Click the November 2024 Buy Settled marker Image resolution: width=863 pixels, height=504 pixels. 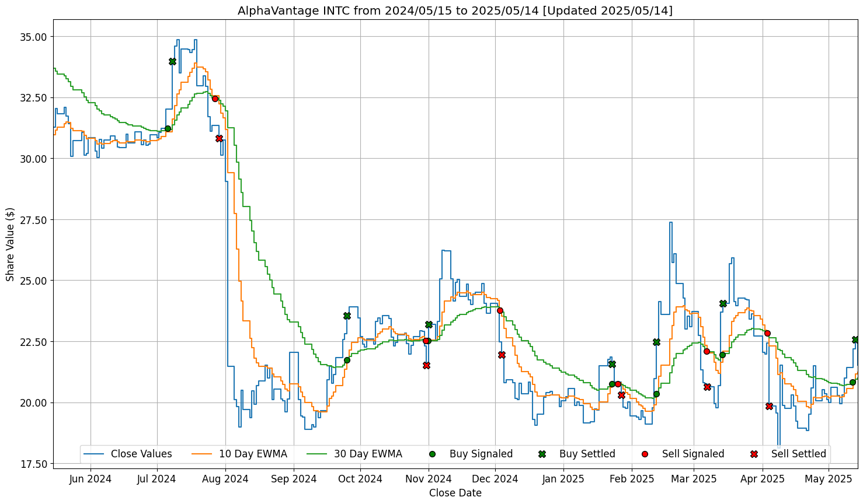(429, 324)
